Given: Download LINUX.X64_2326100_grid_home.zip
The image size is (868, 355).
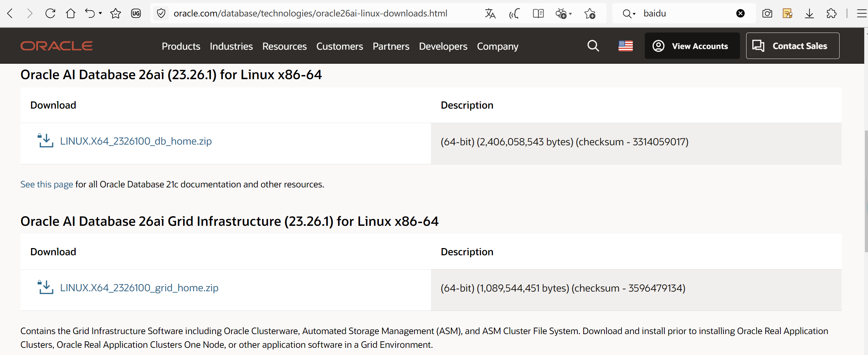Looking at the screenshot, I should click(x=139, y=288).
